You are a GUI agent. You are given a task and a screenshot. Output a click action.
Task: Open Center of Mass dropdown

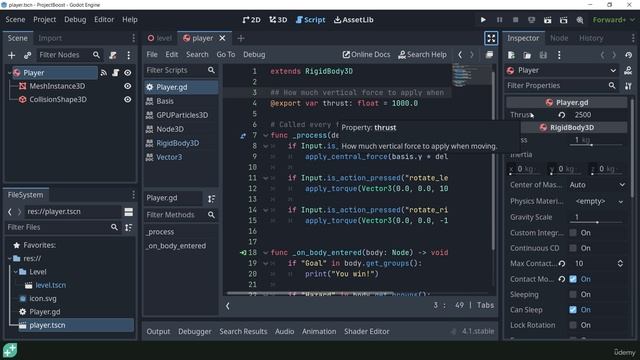click(597, 185)
